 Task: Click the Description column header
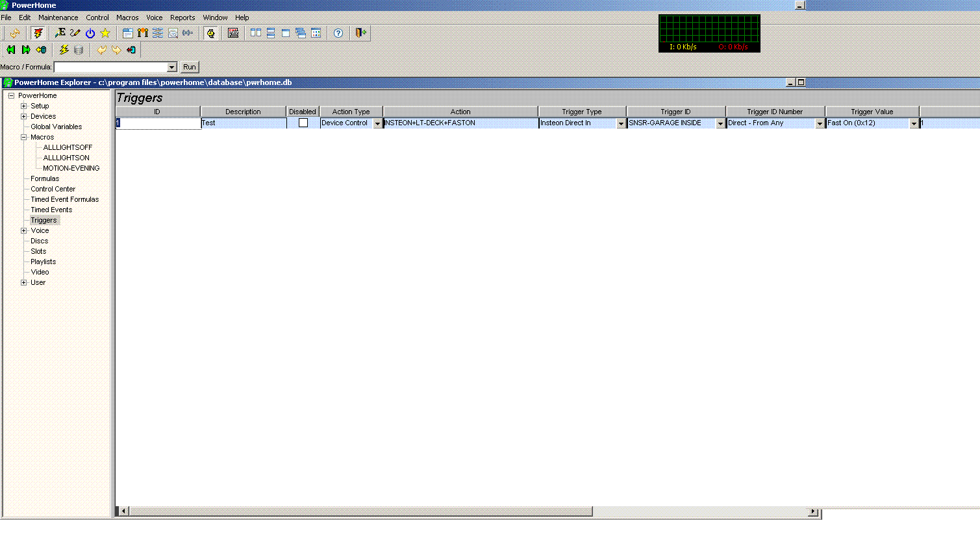coord(243,112)
